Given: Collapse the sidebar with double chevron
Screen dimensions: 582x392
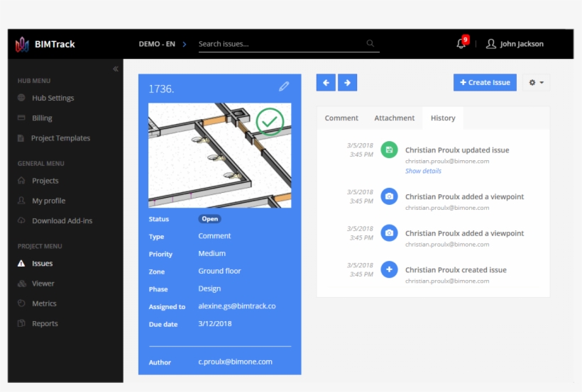Looking at the screenshot, I should pyautogui.click(x=116, y=69).
